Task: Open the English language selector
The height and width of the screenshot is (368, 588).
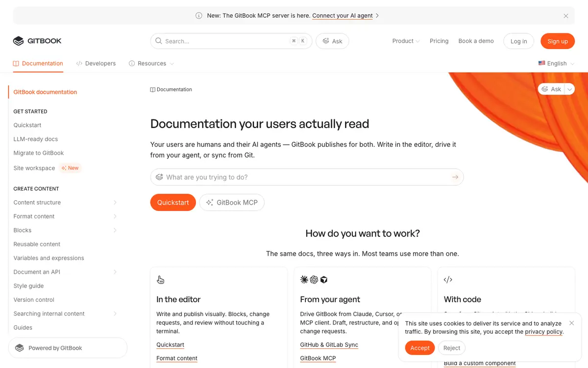Action: (556, 63)
